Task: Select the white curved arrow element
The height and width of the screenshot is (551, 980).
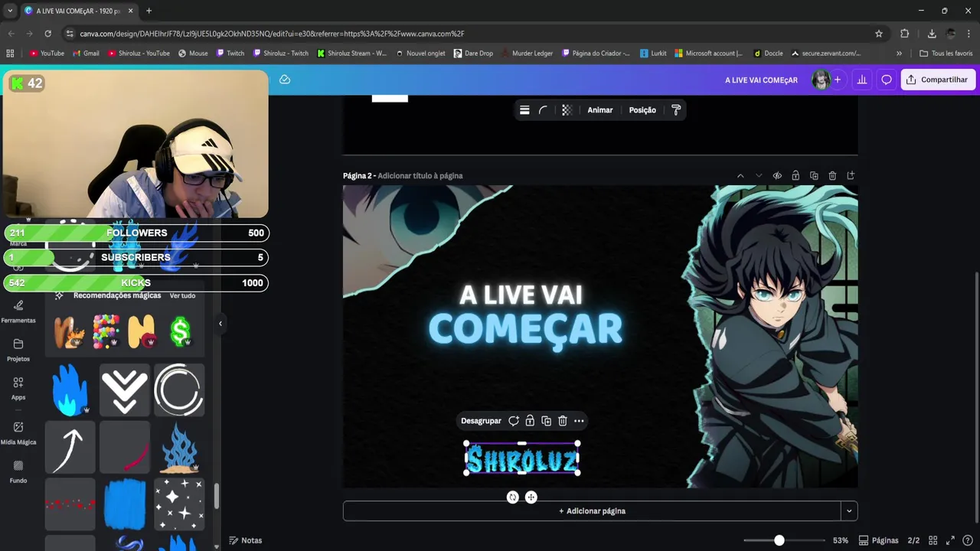Action: click(x=70, y=448)
